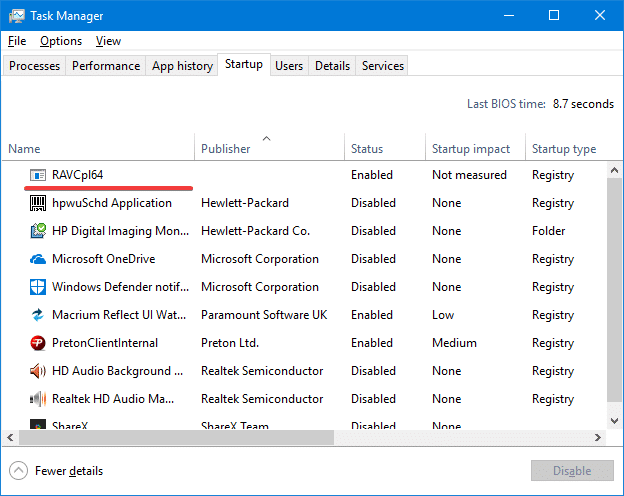
Task: Click the Medium startup impact cell
Action: click(454, 343)
